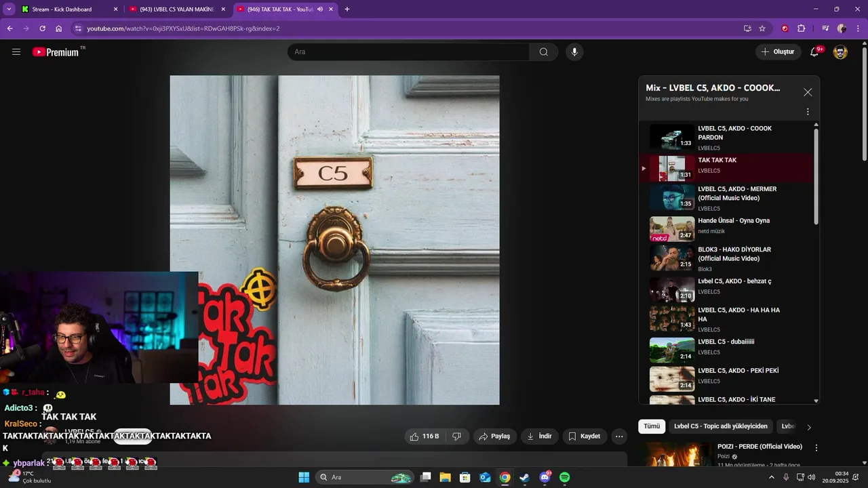Click the playlist panel scrollbar
The width and height of the screenshot is (868, 488).
[x=816, y=176]
